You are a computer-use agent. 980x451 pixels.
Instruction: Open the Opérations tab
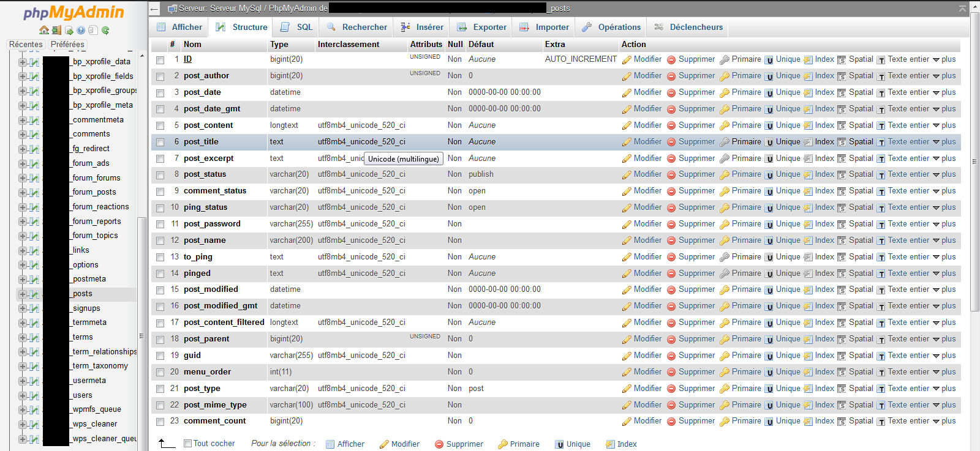click(611, 27)
